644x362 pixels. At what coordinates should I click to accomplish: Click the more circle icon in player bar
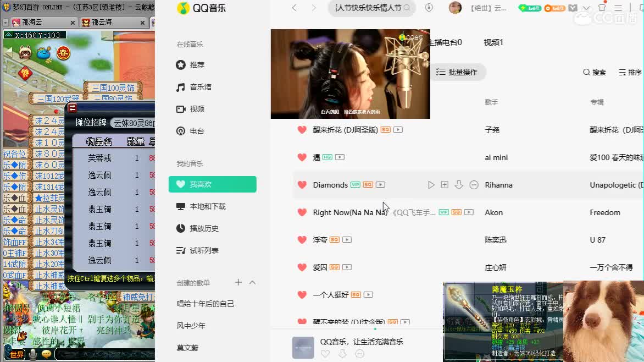[360, 354]
